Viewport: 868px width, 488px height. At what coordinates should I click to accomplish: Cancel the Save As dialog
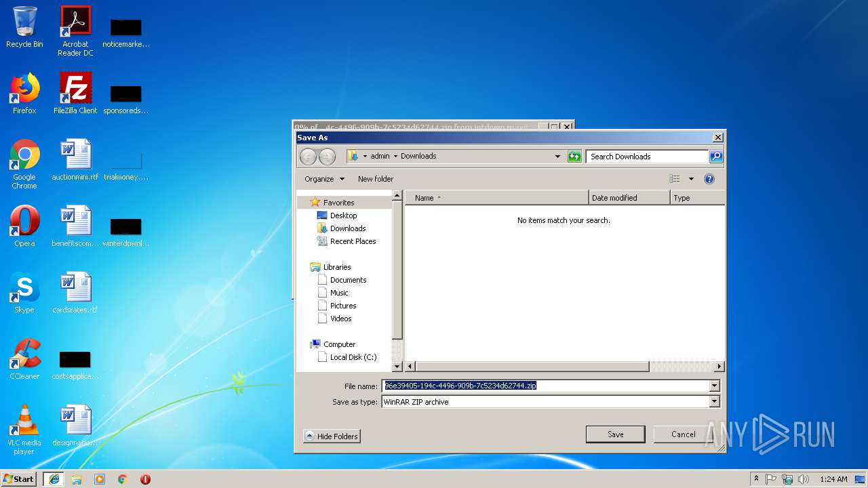pyautogui.click(x=683, y=434)
